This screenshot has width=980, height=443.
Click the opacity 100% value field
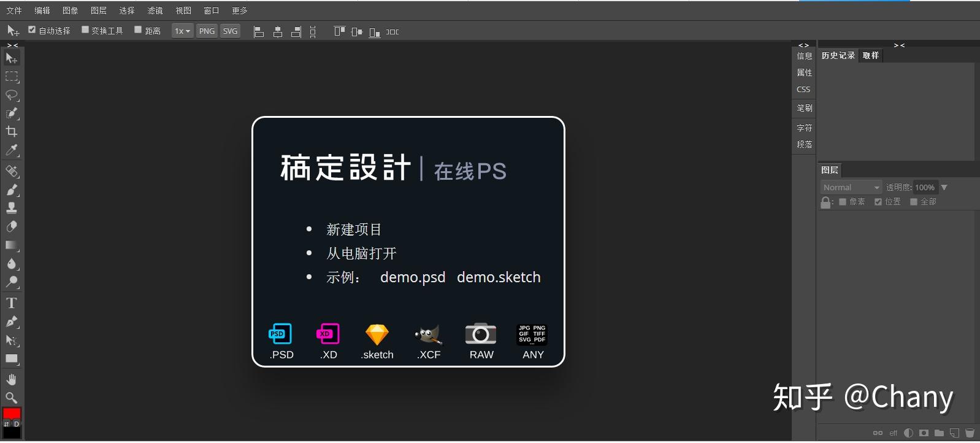[925, 188]
